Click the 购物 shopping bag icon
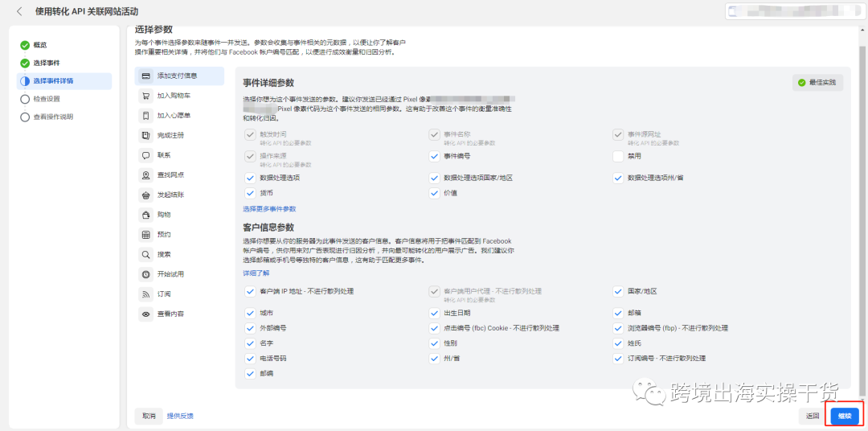This screenshot has width=868, height=431. (x=146, y=215)
